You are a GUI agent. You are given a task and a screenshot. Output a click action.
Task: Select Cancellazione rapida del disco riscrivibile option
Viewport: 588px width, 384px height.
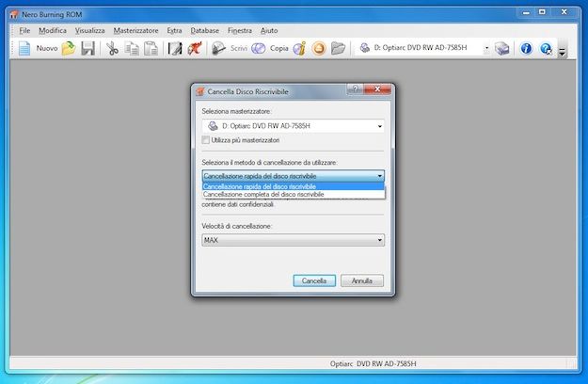[294, 186]
